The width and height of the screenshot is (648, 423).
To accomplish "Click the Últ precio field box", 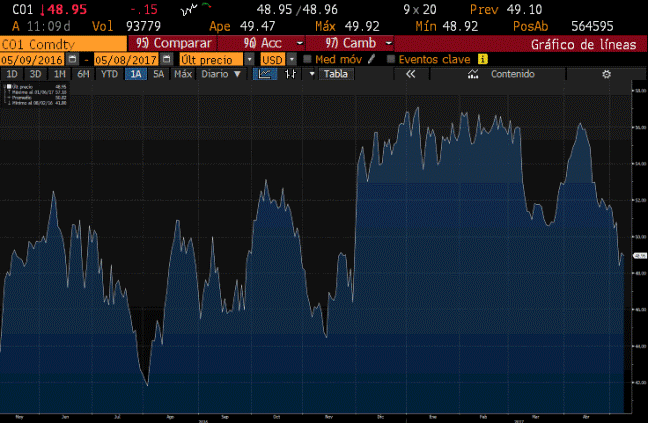I will coord(211,59).
